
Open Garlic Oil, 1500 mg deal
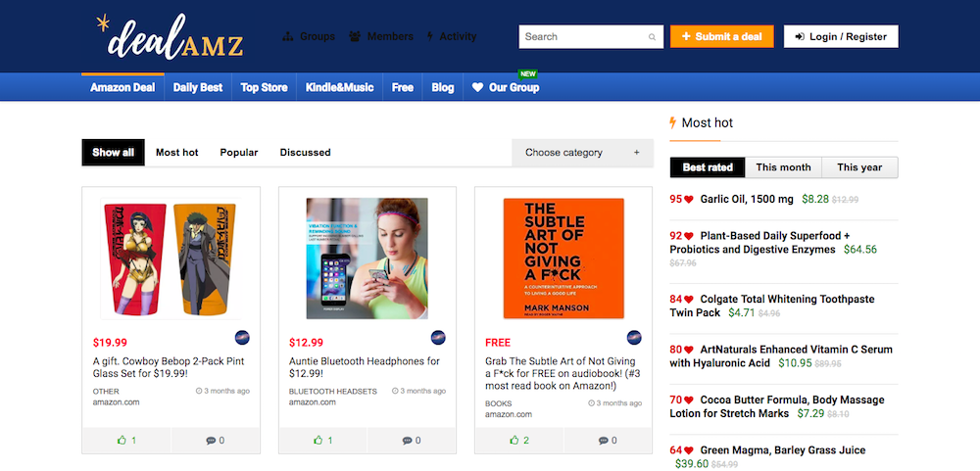[747, 200]
